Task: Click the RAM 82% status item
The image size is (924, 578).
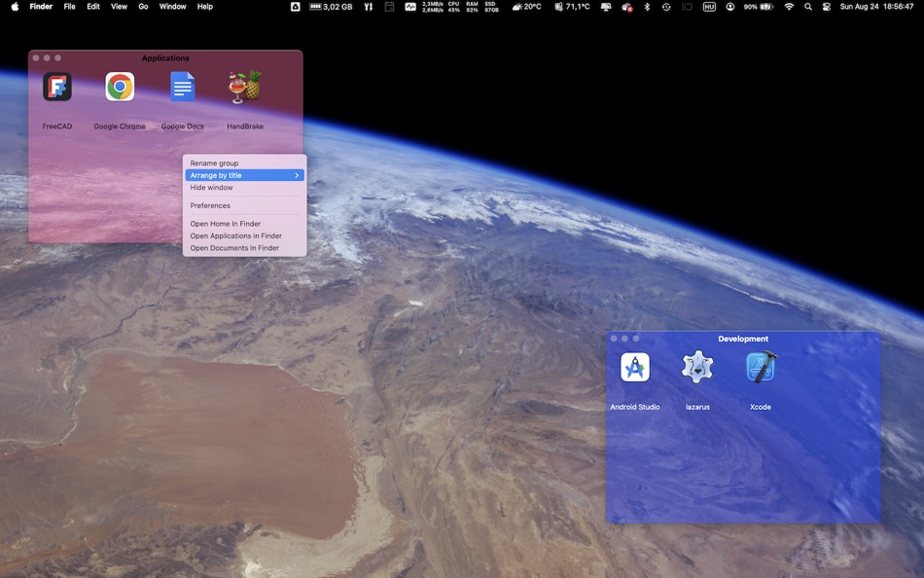Action: click(x=472, y=7)
